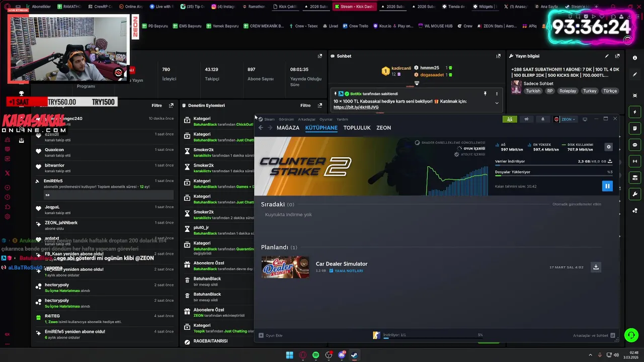Pop out the Sohbet panel
The image size is (644, 362).
click(x=499, y=56)
